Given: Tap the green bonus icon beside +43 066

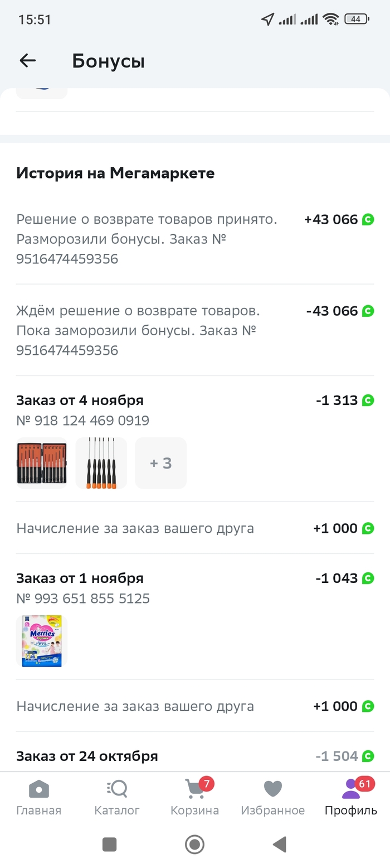Looking at the screenshot, I should pyautogui.click(x=368, y=219).
